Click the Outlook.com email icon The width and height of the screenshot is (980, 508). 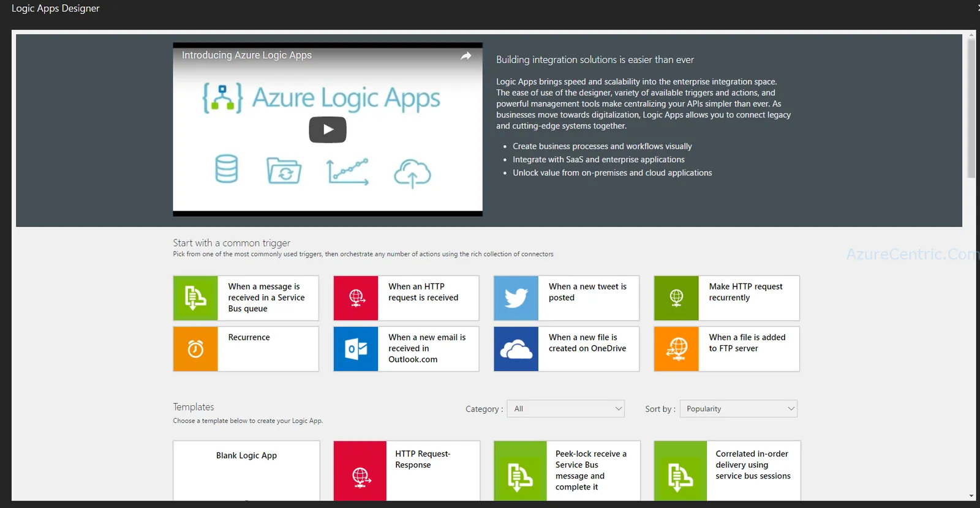click(x=356, y=349)
